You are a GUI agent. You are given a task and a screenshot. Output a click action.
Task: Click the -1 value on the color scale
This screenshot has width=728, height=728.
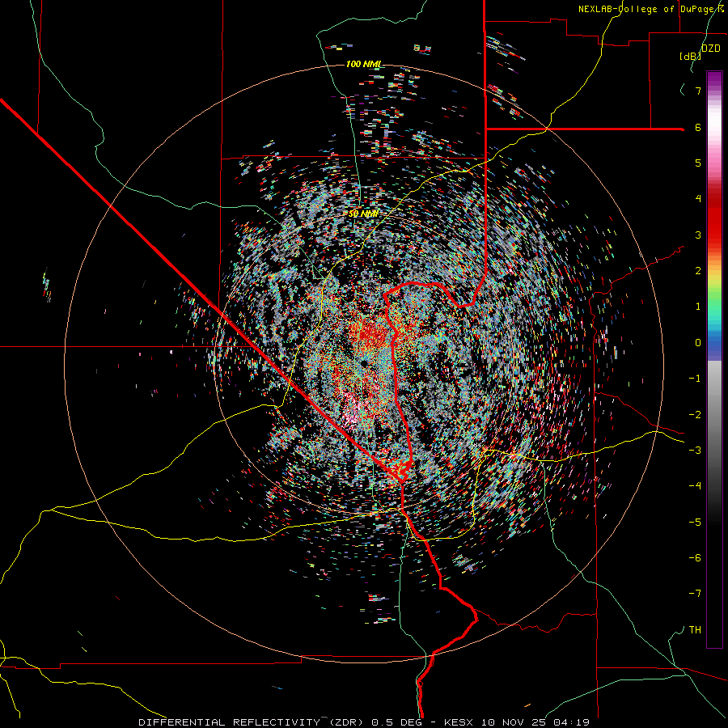[x=695, y=379]
